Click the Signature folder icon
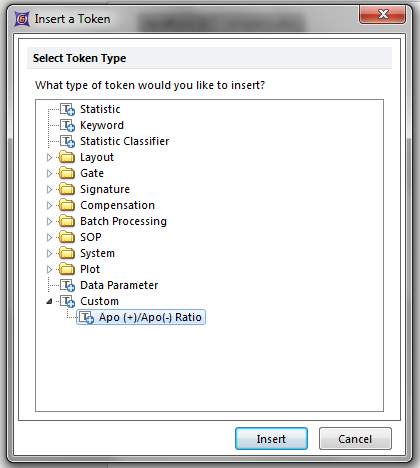The image size is (420, 468). point(67,189)
